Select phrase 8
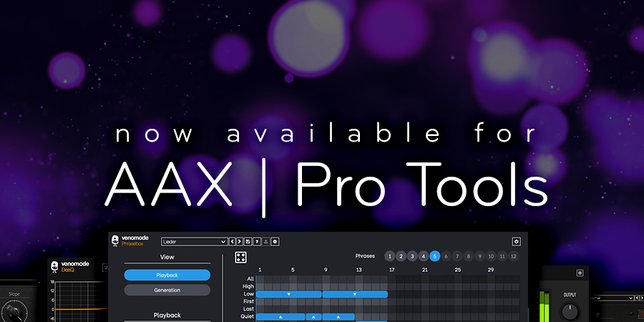This screenshot has width=644, height=322. 468,256
